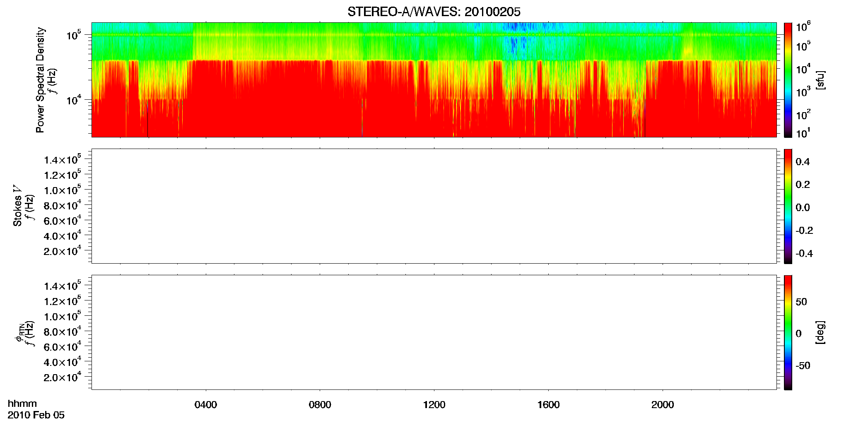Click the 0.2 value on Stokes color bar
This screenshot has height=447, width=868.
pos(803,185)
